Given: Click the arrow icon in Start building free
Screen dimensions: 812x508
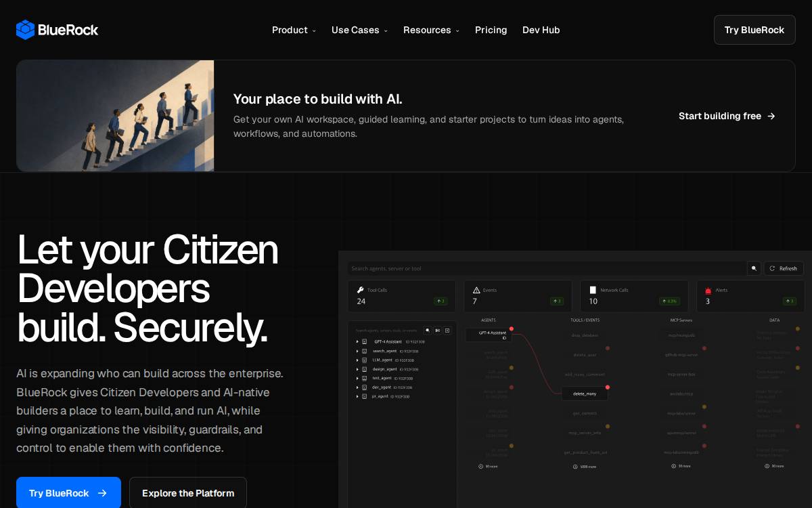Looking at the screenshot, I should tap(771, 116).
